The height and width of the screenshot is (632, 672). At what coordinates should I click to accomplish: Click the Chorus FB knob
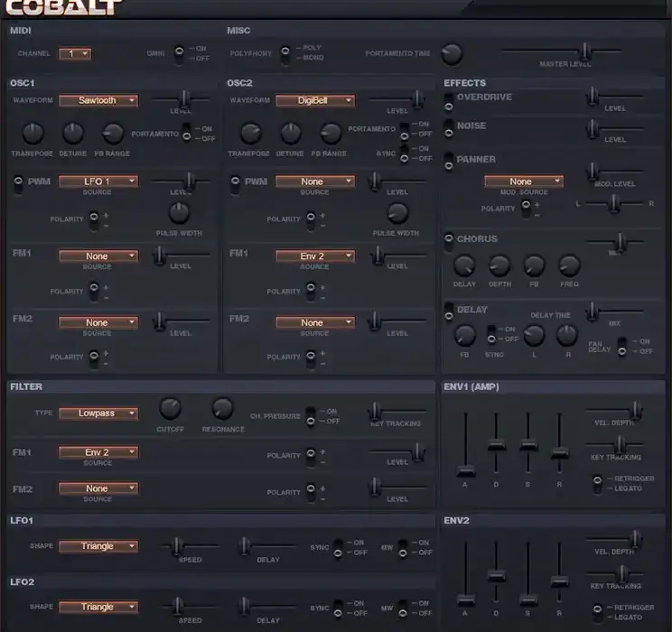534,265
